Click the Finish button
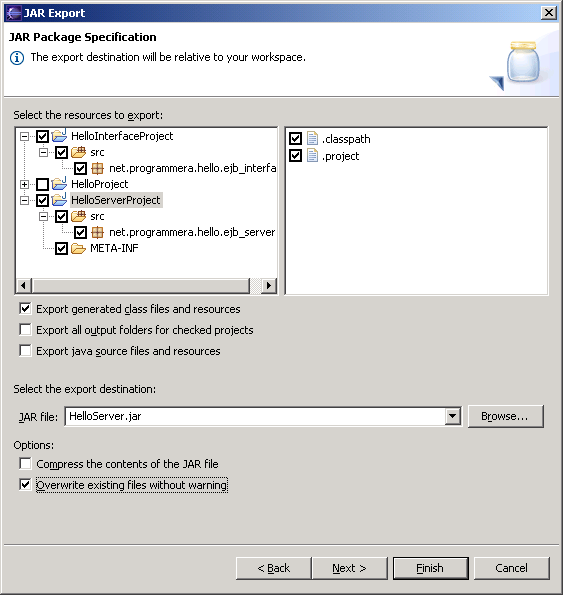 click(x=431, y=568)
